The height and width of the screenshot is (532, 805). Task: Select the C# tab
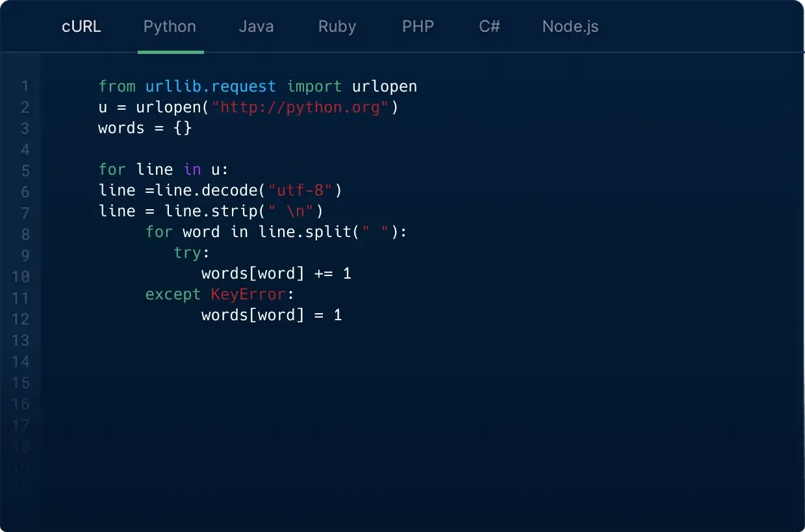tap(489, 27)
